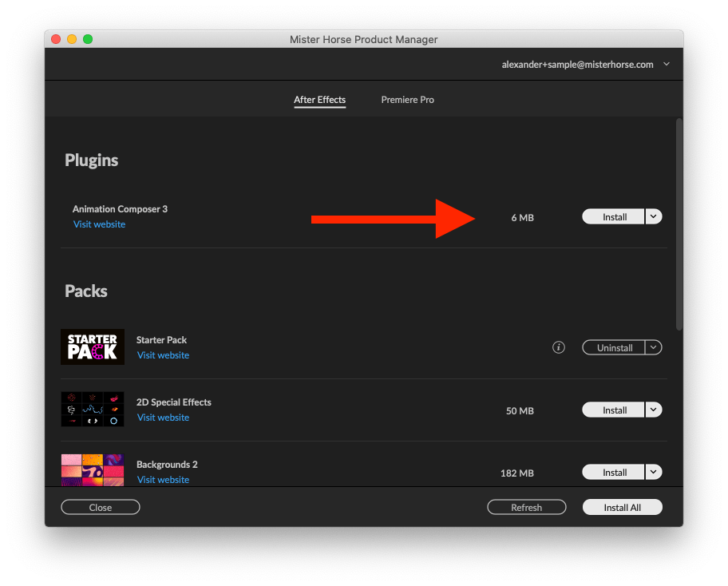
Task: Open Starter Pack uninstall options arrow
Action: pos(653,347)
